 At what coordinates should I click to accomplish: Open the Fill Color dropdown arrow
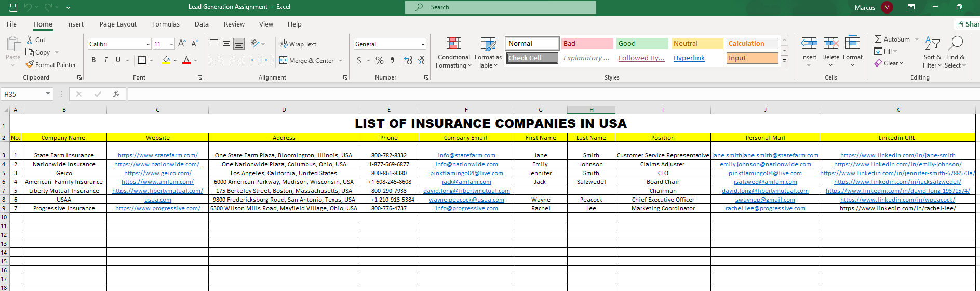[x=176, y=60]
